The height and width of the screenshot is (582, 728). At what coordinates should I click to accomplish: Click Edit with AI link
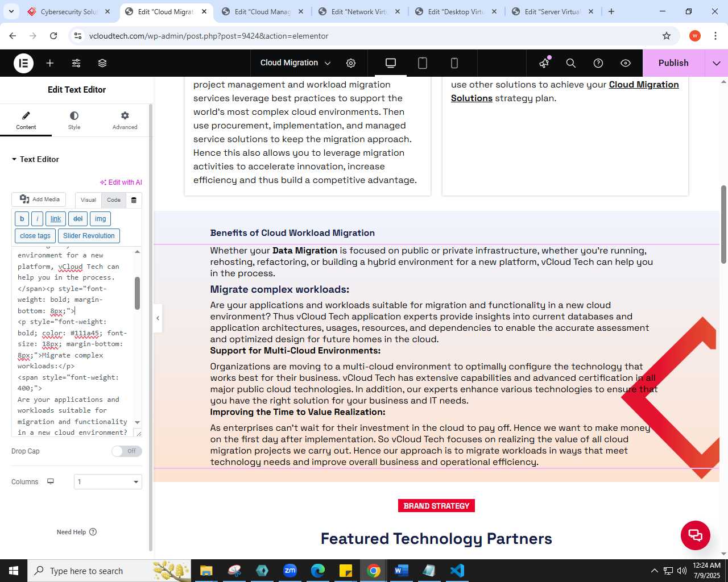point(121,182)
